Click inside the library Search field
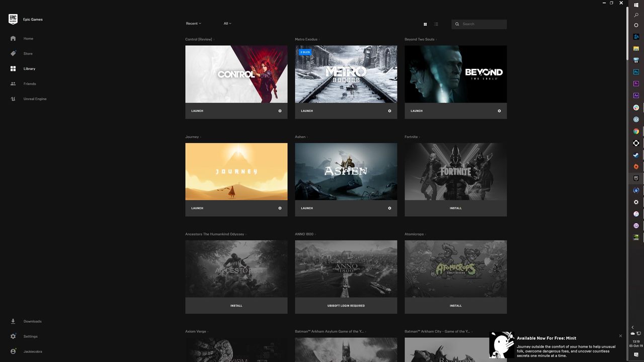This screenshot has width=644, height=362. (x=479, y=24)
